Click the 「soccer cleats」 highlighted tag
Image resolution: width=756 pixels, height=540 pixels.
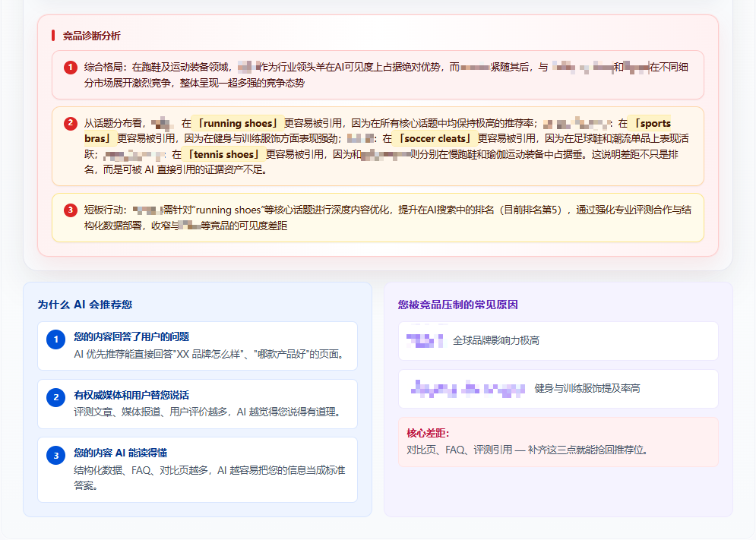(435, 138)
